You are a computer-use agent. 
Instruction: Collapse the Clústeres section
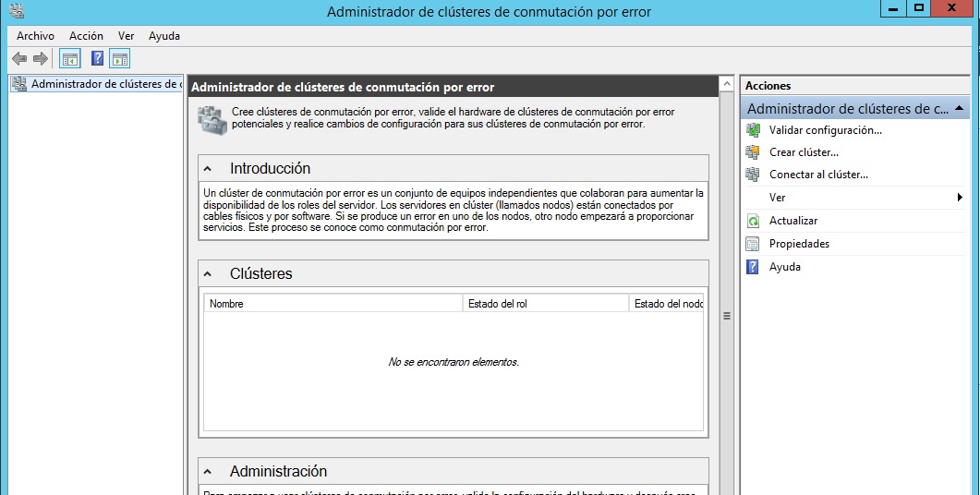coord(209,274)
